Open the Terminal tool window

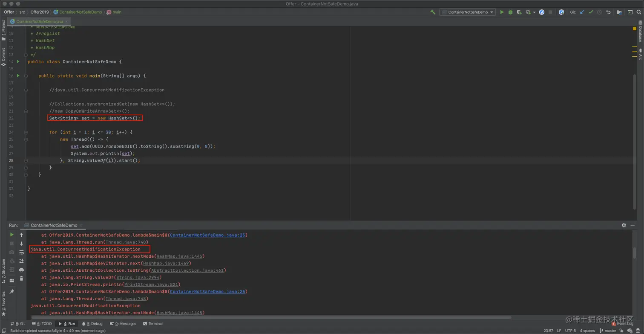[x=153, y=324]
